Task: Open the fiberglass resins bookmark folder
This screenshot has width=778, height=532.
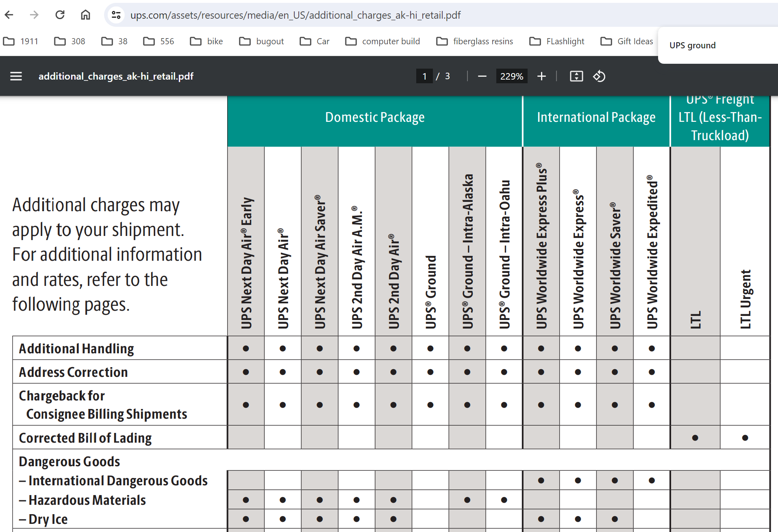Action: pos(475,41)
